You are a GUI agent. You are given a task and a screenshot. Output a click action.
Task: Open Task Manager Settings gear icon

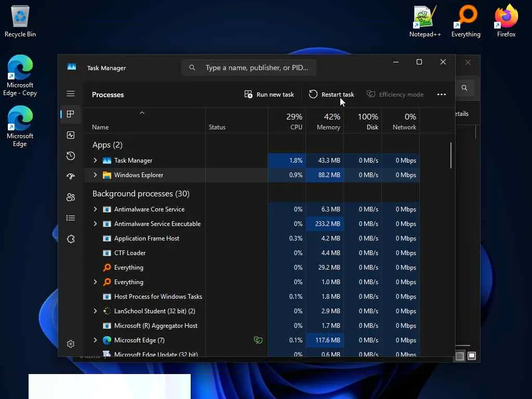pyautogui.click(x=71, y=344)
